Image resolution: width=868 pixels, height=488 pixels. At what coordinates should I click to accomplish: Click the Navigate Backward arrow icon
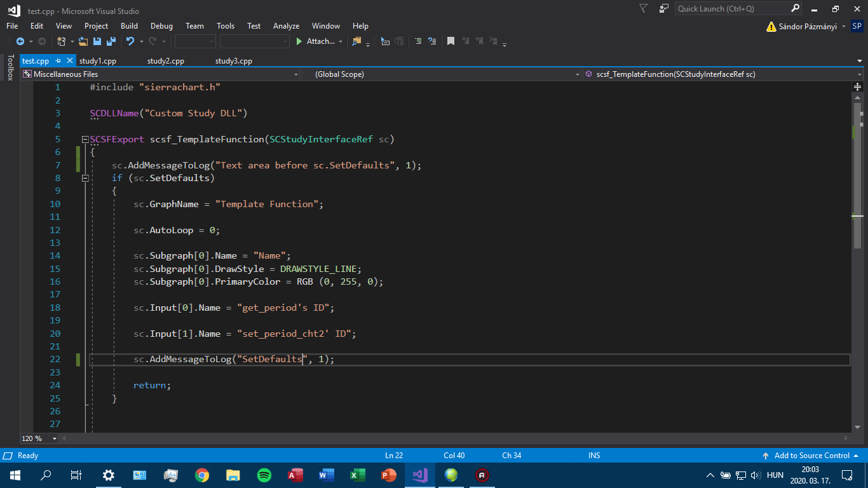(20, 41)
